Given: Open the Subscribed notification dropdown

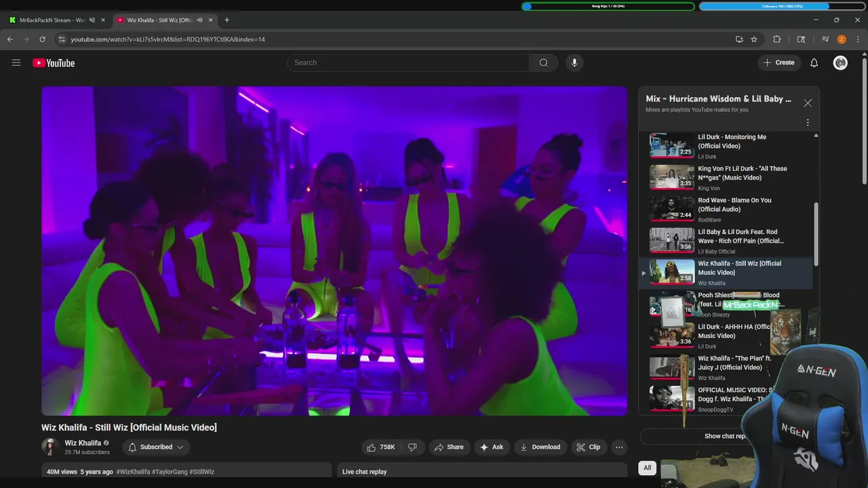Looking at the screenshot, I should click(156, 447).
